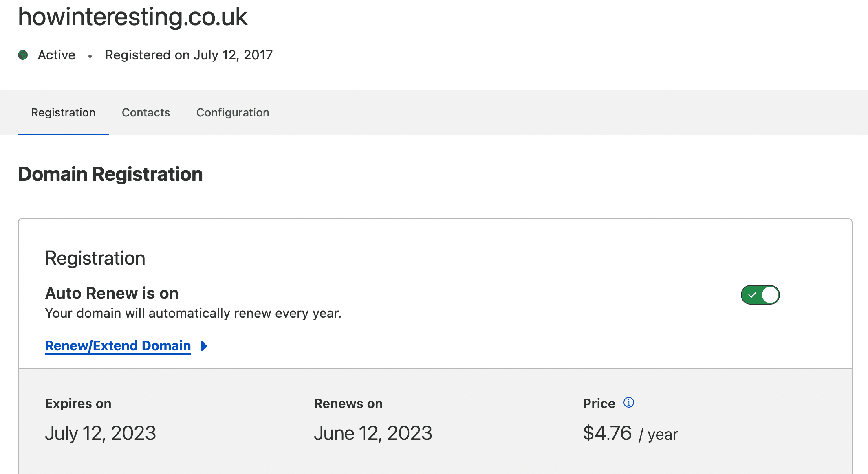Go to the Configuration tab
868x474 pixels.
pyautogui.click(x=233, y=113)
